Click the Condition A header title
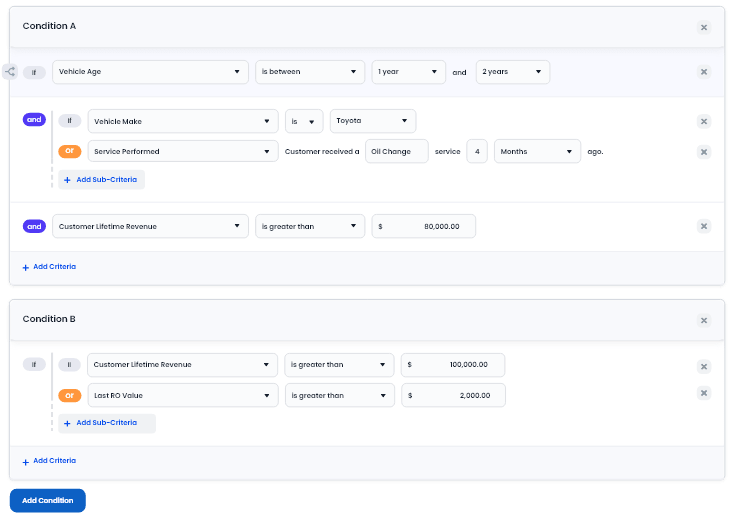Viewport: 735px width, 513px height. pos(49,26)
